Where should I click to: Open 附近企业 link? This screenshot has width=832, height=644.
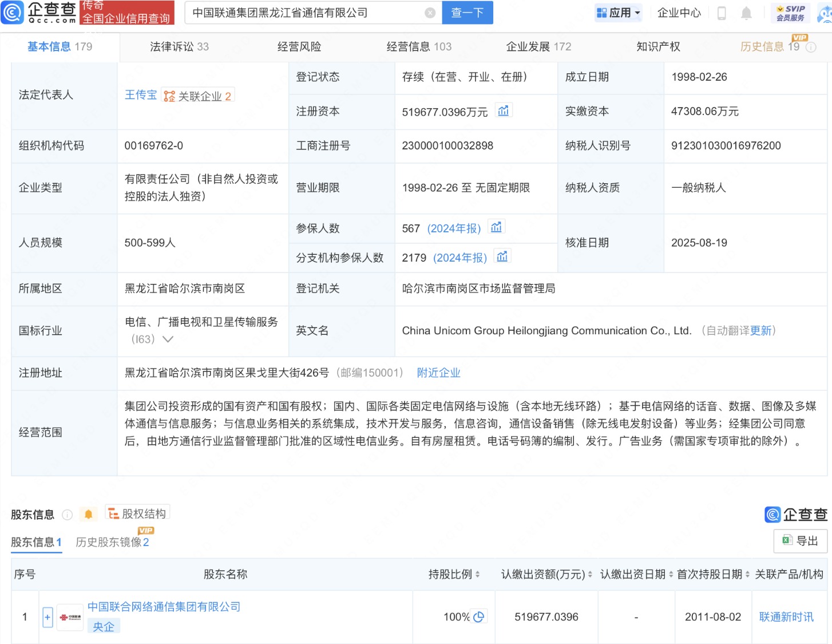click(438, 373)
